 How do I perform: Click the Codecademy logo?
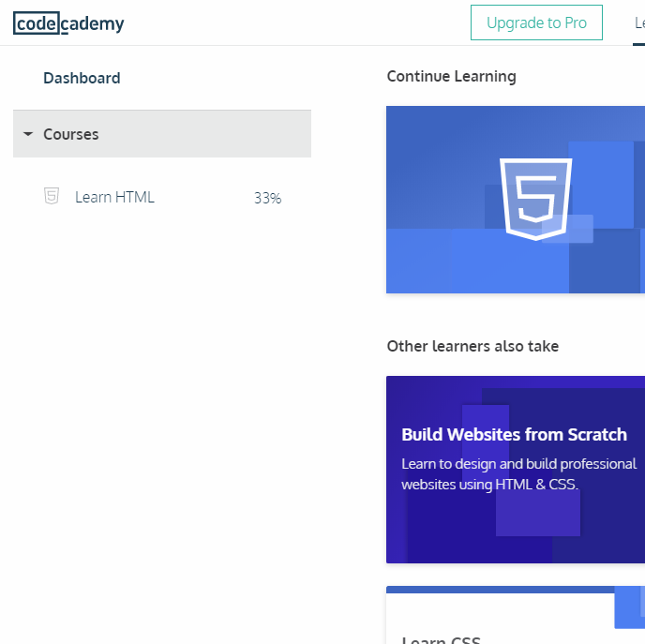(68, 23)
